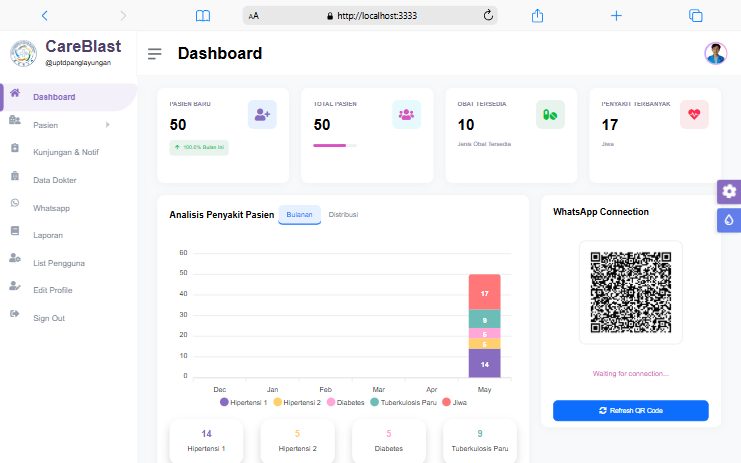The image size is (741, 463).
Task: Click Jenis Obat Tersedia caption
Action: tap(484, 144)
